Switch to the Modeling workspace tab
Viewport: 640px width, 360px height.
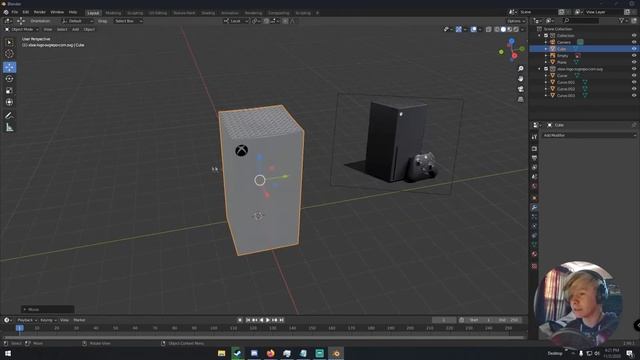pyautogui.click(x=113, y=13)
